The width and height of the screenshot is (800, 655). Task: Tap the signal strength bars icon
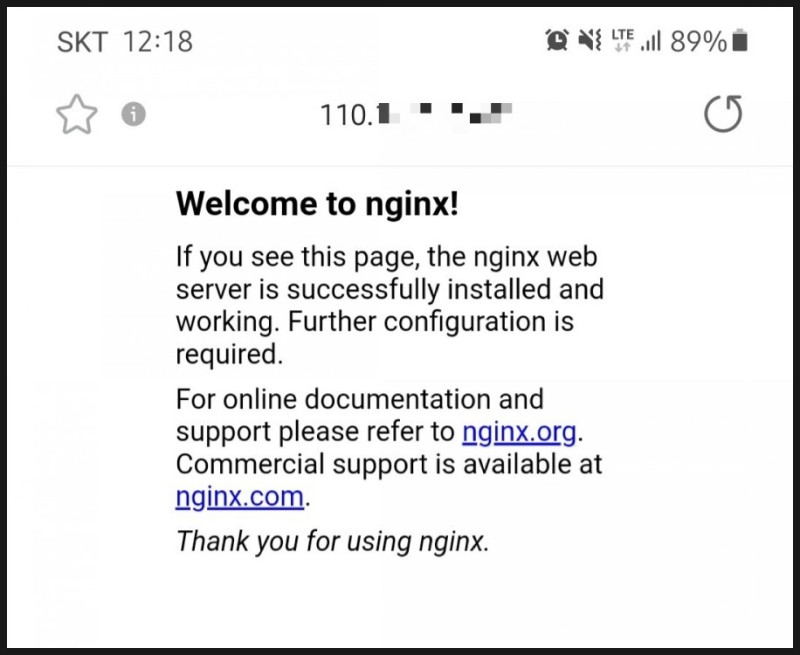pyautogui.click(x=651, y=41)
